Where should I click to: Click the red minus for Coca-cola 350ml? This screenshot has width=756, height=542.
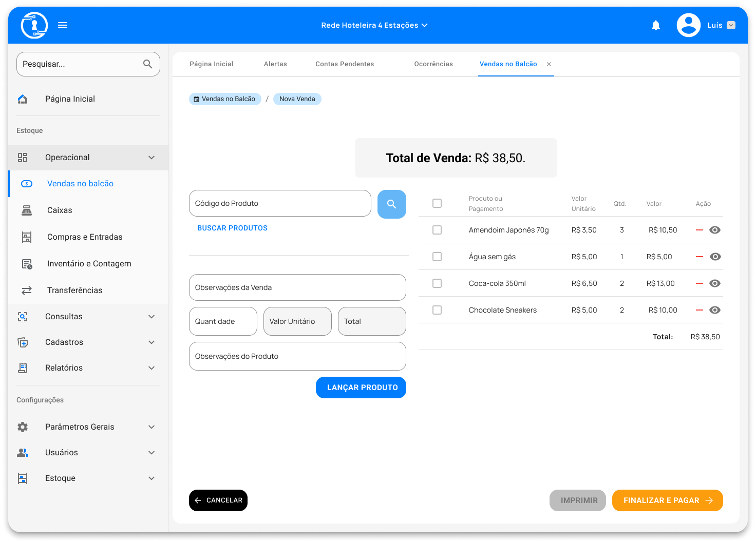click(699, 283)
